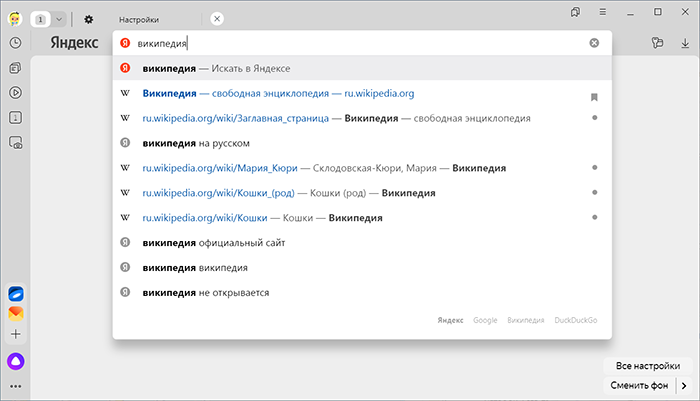Select suggestion википедия официальный сайт
The height and width of the screenshot is (401, 700).
click(362, 243)
